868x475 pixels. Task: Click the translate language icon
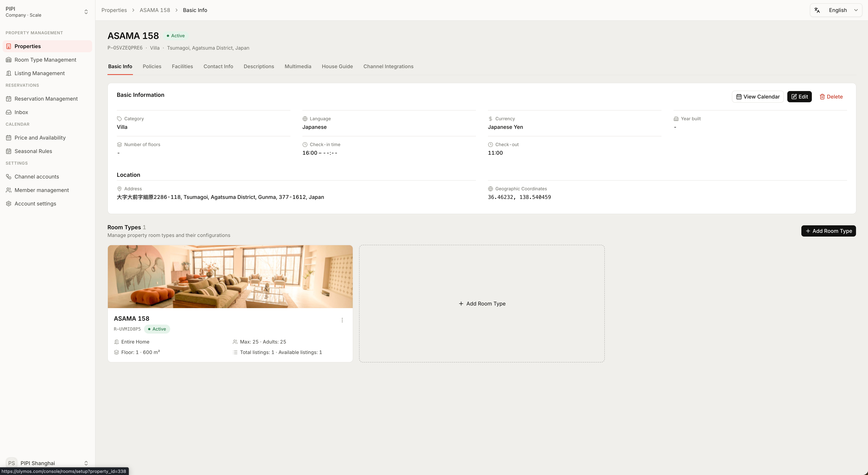click(x=817, y=10)
